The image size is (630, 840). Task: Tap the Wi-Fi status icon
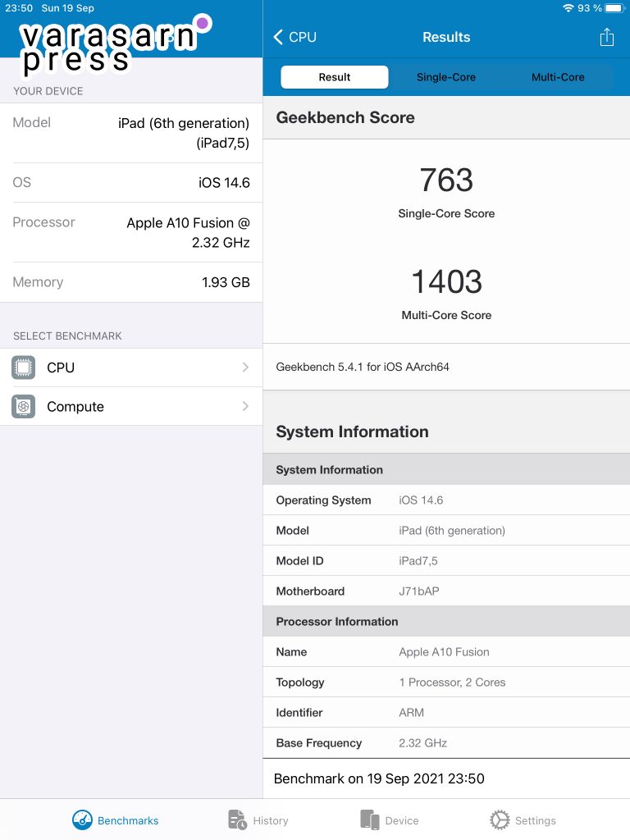(x=568, y=8)
